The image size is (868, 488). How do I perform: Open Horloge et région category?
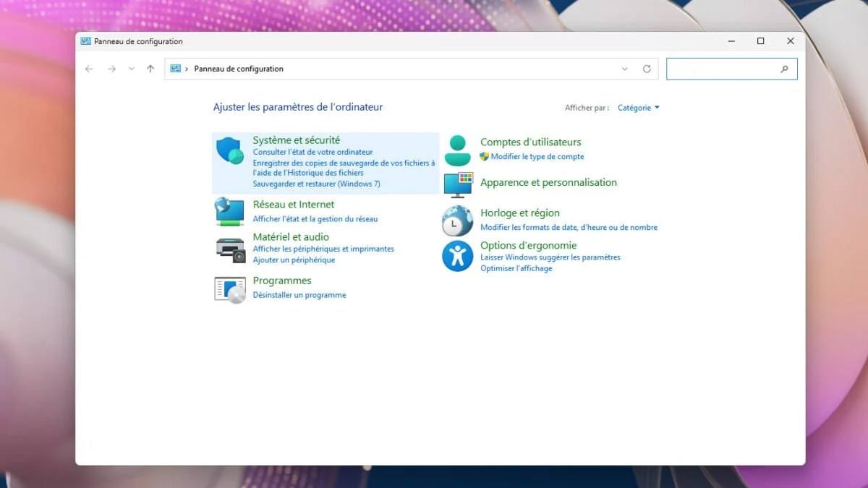pyautogui.click(x=520, y=213)
